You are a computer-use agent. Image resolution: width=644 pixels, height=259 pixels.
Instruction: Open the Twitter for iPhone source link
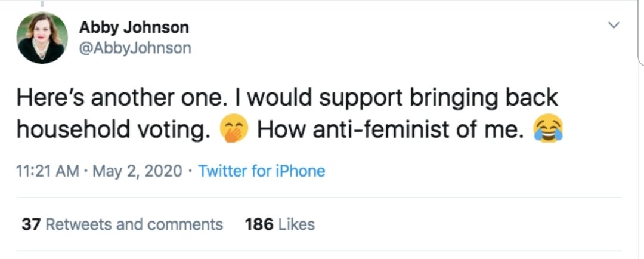(261, 172)
